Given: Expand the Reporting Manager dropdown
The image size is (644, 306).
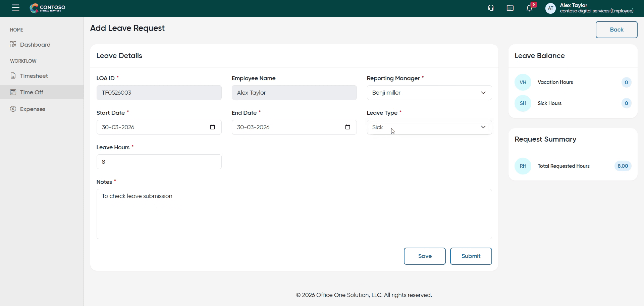Looking at the screenshot, I should click(429, 93).
